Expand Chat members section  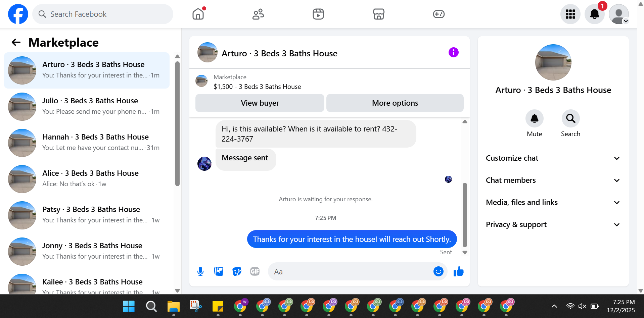[553, 180]
